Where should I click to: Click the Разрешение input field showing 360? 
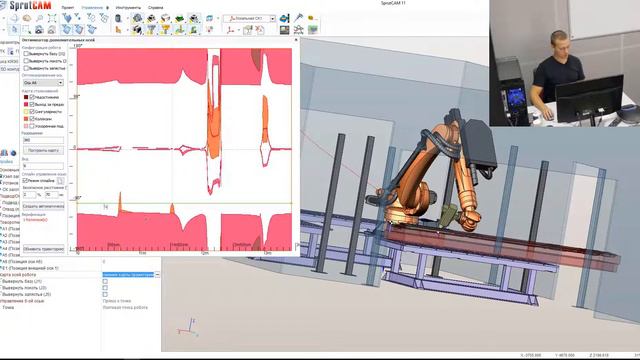coord(43,140)
